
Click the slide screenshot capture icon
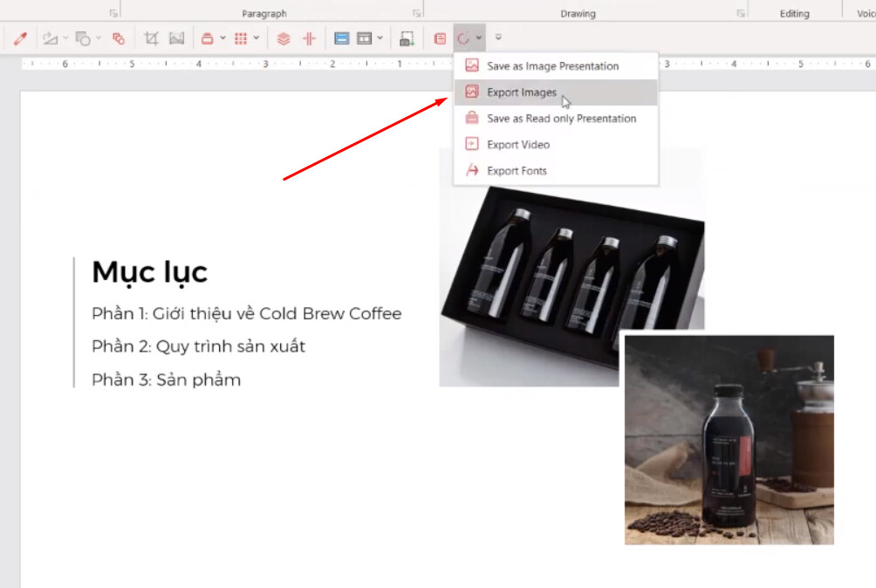pyautogui.click(x=406, y=38)
